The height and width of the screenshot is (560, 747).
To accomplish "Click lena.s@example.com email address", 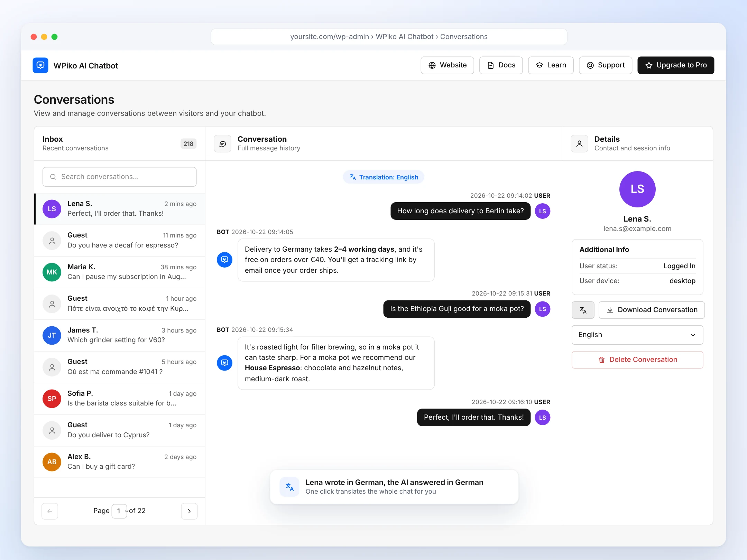I will [637, 228].
